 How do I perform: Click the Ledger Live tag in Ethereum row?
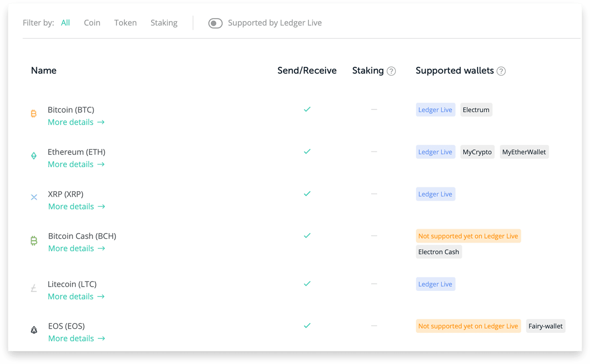tap(435, 152)
